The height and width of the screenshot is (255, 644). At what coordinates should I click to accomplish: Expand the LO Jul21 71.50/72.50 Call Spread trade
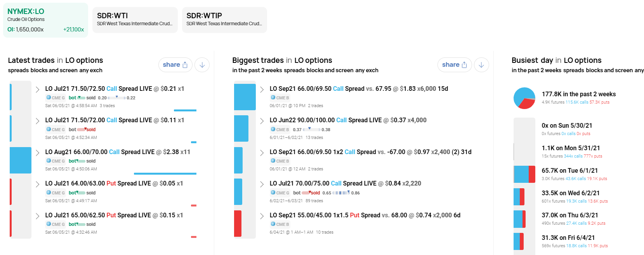pyautogui.click(x=37, y=90)
